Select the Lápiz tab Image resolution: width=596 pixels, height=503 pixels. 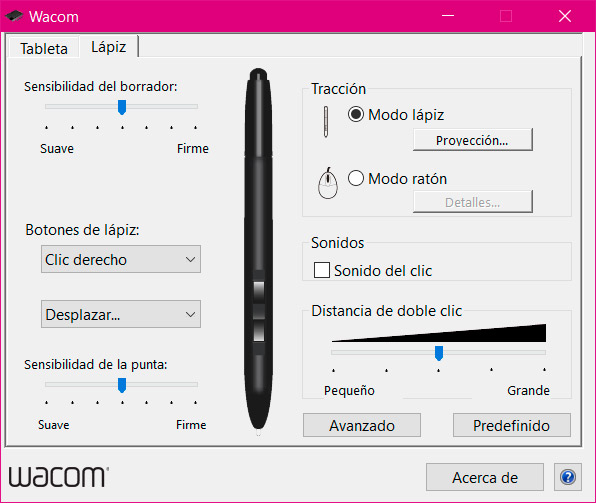(109, 47)
